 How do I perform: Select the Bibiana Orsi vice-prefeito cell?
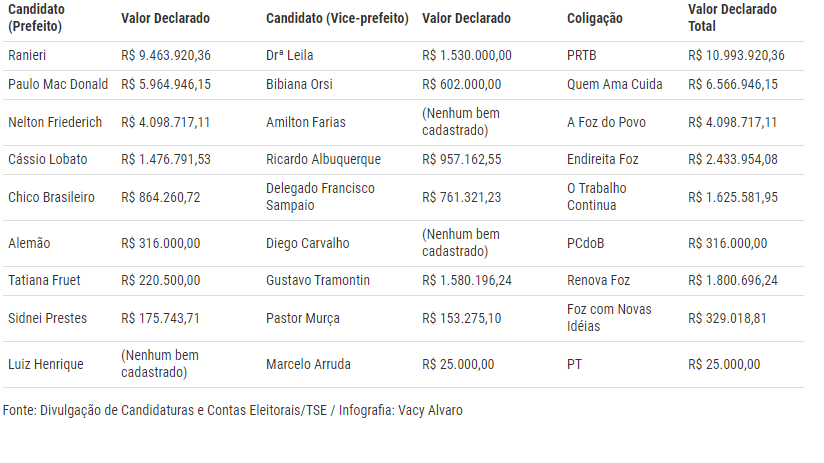tap(299, 84)
